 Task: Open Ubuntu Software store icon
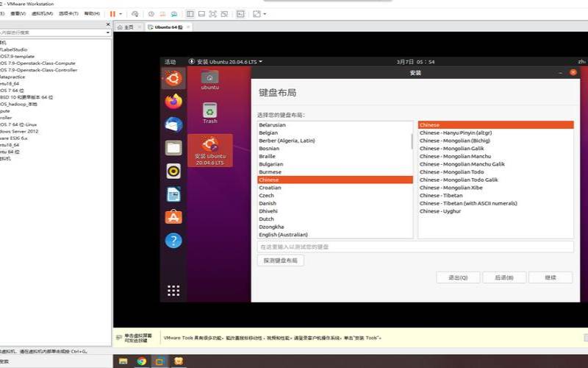(x=173, y=217)
